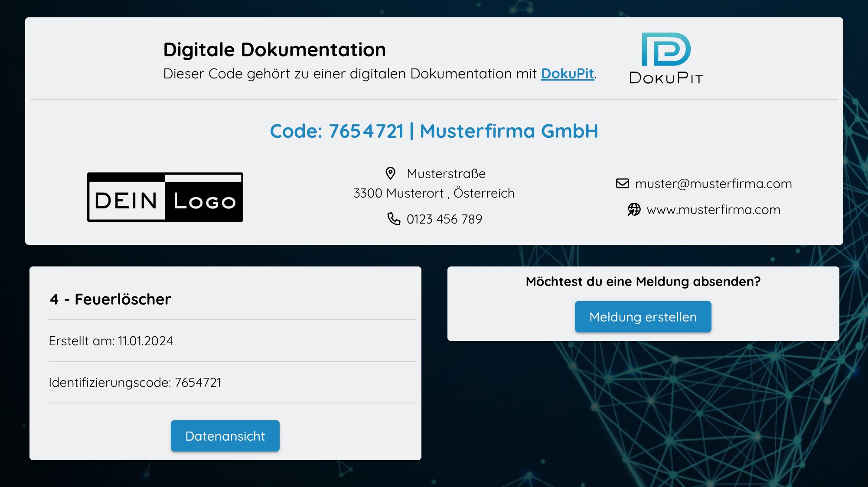Click the muster@musterfirma.com email address
Image resolution: width=868 pixels, height=487 pixels.
coord(713,184)
